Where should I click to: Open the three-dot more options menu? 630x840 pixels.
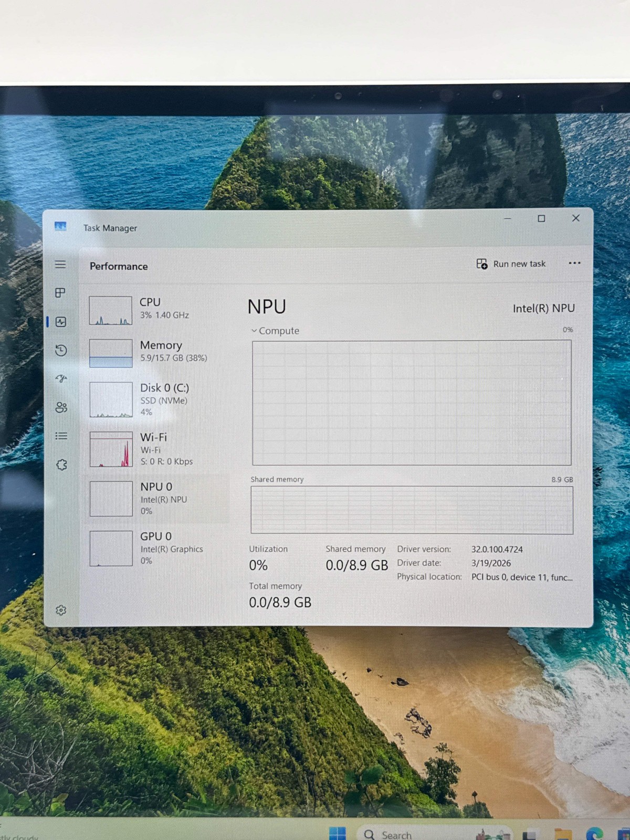(x=574, y=263)
